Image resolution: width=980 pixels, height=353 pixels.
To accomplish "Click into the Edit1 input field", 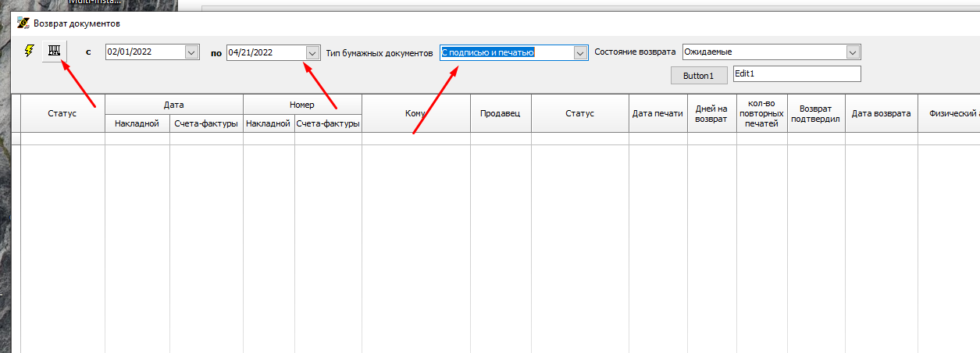I will coord(796,73).
